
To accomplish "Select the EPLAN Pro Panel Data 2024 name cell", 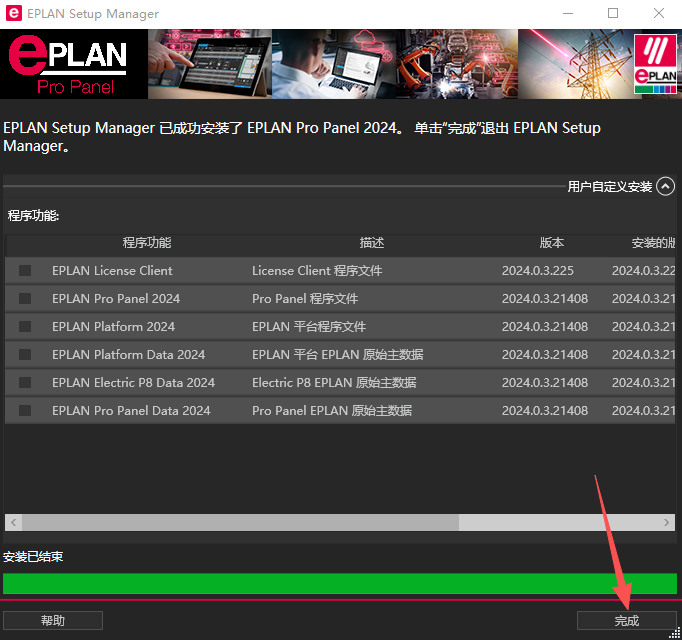I will click(x=131, y=410).
